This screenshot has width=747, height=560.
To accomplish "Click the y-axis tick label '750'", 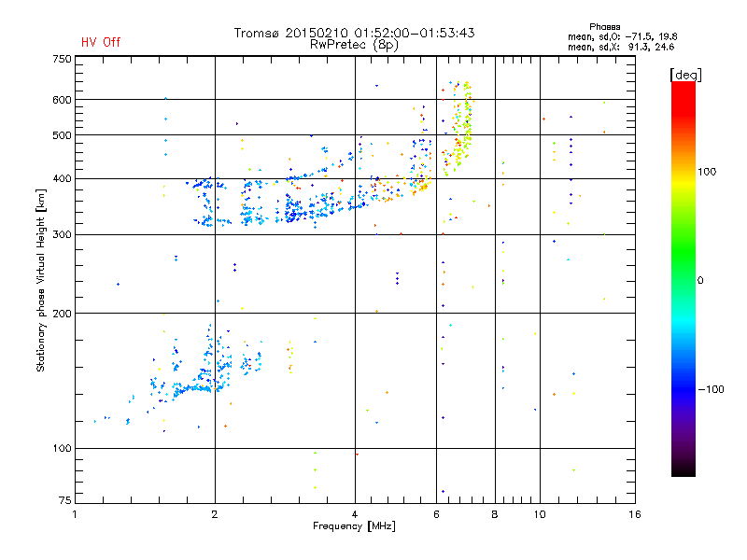I will 62,59.
